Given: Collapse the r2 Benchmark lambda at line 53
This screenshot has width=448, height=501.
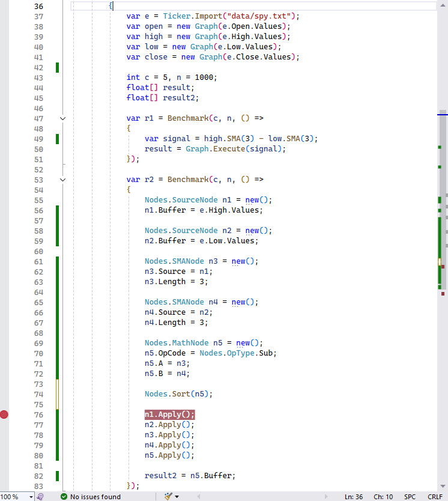Looking at the screenshot, I should 63,180.
